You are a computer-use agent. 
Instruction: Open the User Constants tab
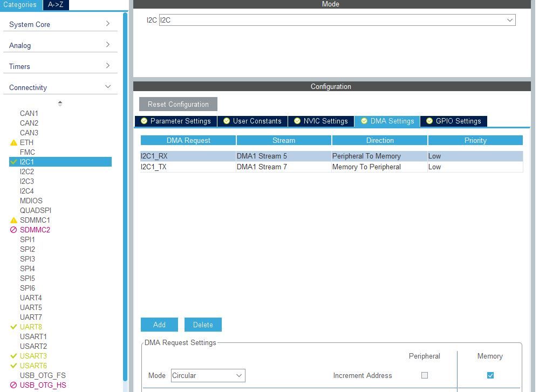coord(253,121)
